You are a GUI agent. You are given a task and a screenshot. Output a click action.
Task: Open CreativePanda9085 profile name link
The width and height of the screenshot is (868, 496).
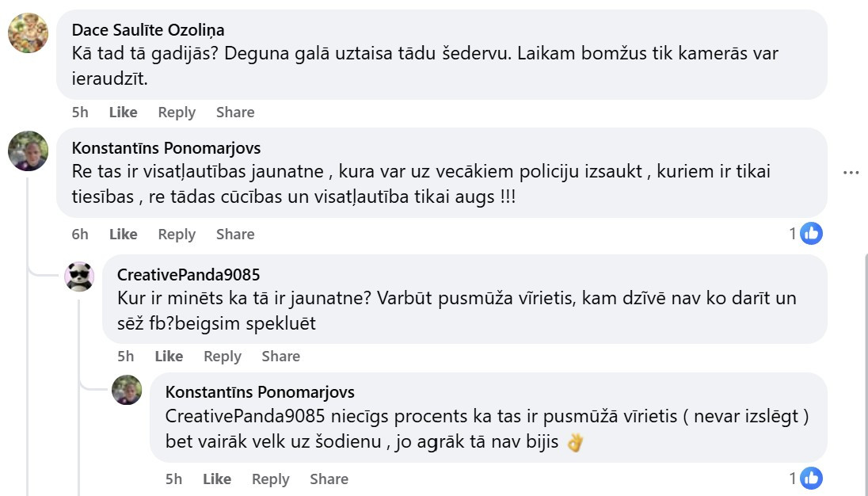(x=188, y=275)
